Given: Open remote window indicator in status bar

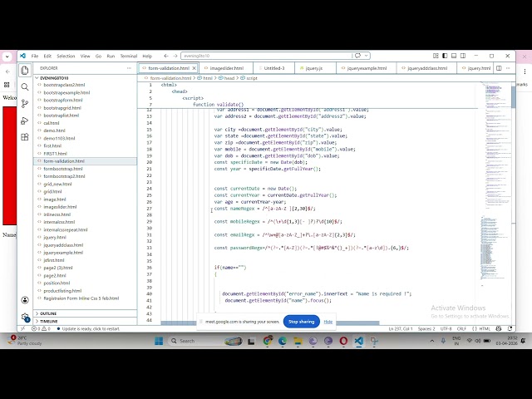Looking at the screenshot, I should (22, 329).
